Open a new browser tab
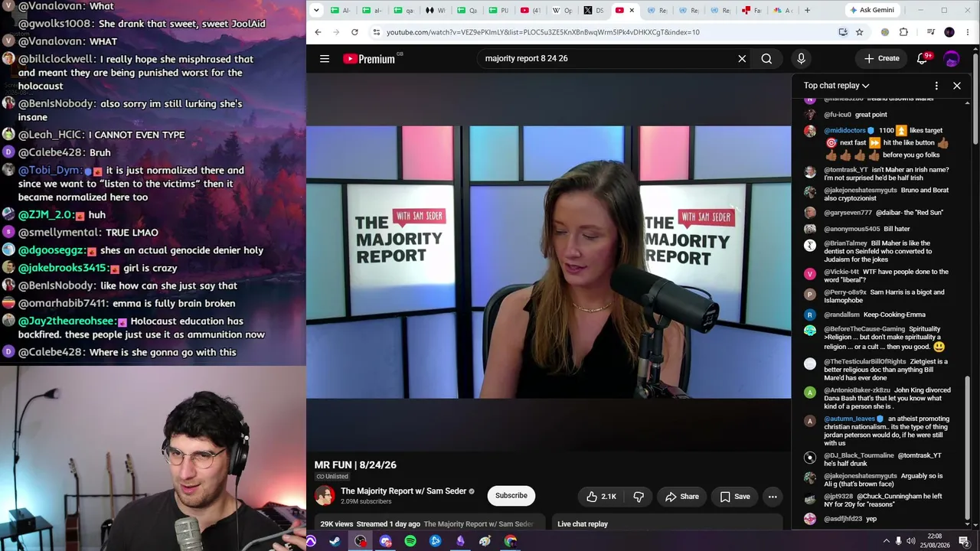 tap(807, 10)
